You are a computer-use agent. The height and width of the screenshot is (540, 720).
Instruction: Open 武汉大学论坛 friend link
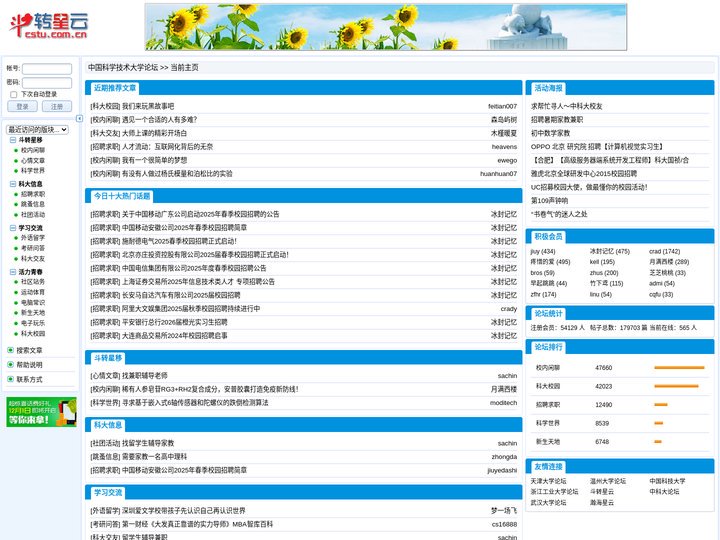coord(548,503)
